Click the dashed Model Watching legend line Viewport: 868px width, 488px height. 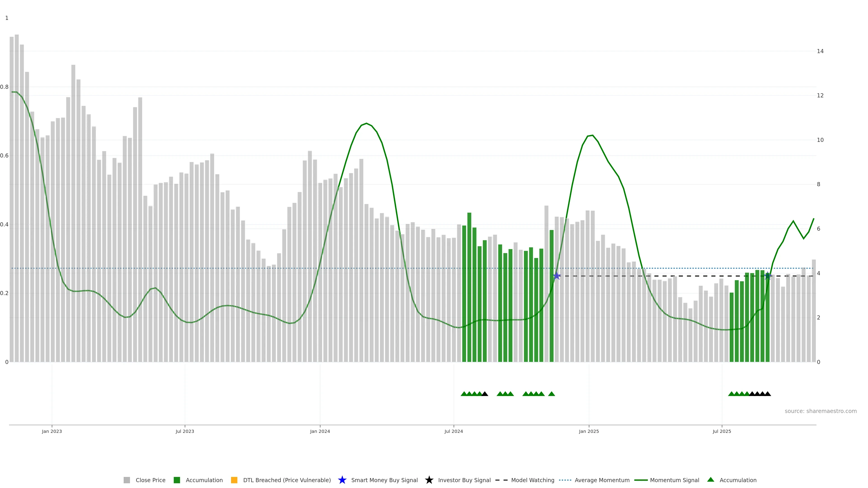(x=501, y=480)
